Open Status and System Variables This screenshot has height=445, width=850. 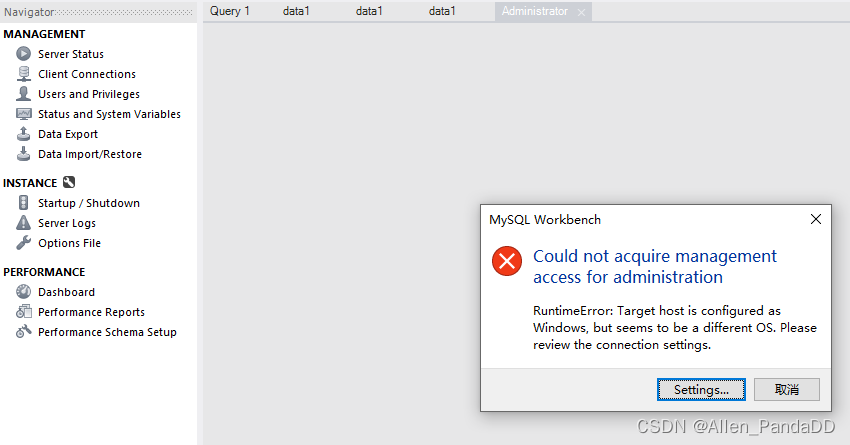[x=109, y=114]
